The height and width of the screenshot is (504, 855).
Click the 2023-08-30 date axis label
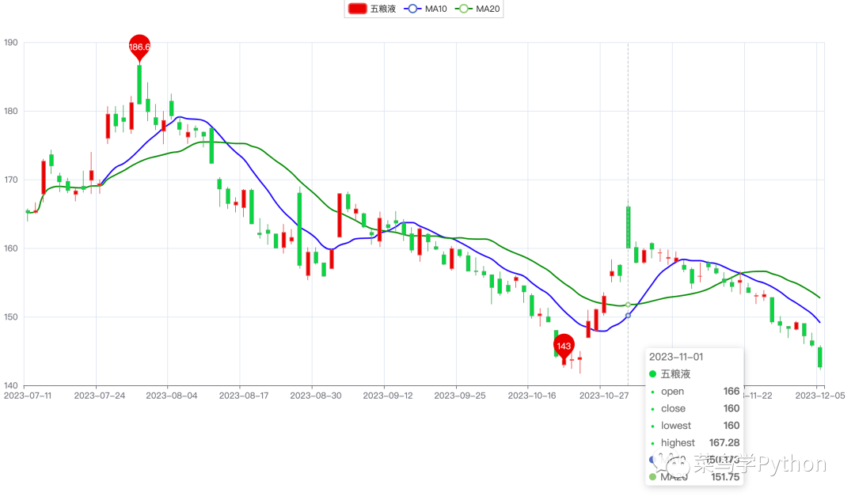pos(316,396)
